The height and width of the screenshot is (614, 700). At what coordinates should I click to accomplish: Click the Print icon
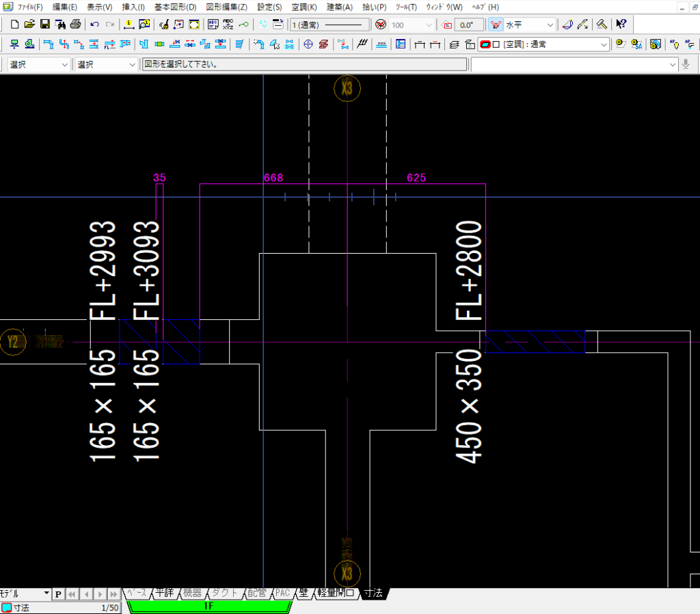point(75,25)
